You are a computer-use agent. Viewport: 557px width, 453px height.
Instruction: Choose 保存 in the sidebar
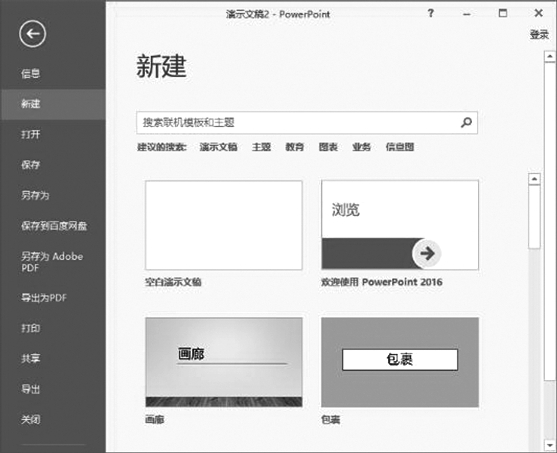[x=31, y=165]
